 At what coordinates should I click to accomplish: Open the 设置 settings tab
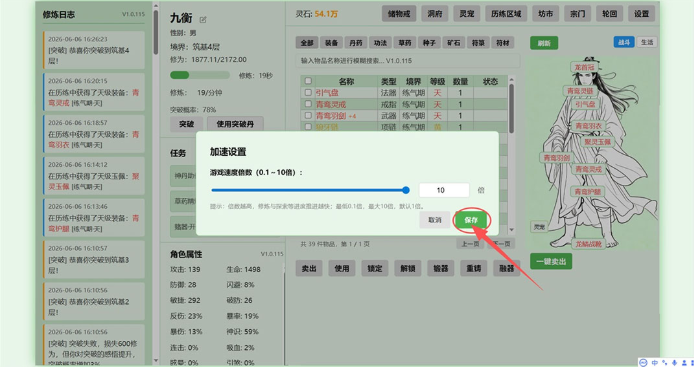click(x=641, y=14)
